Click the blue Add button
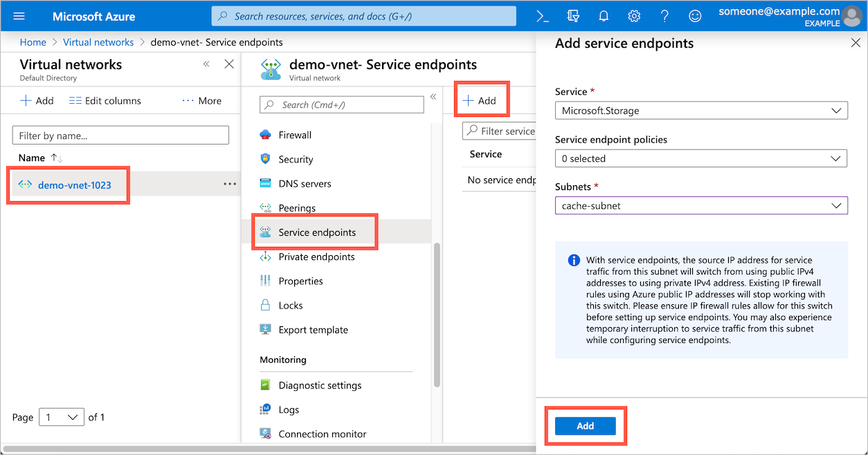The width and height of the screenshot is (868, 455). point(586,426)
